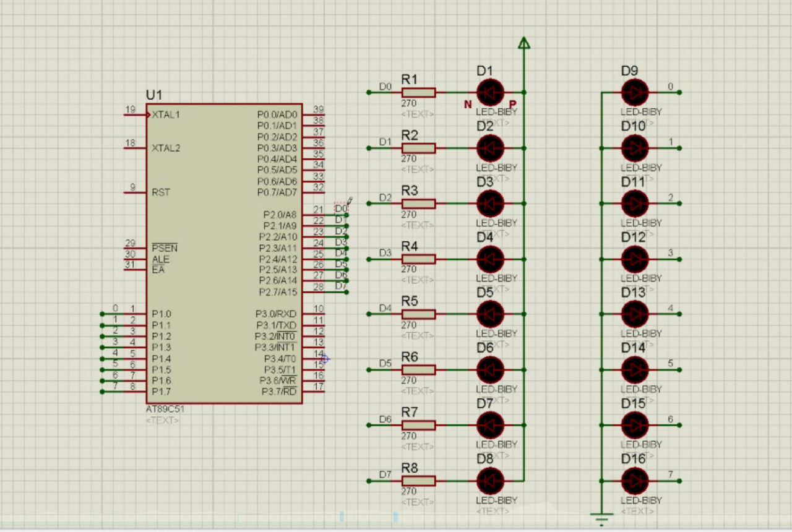Click the R6 resistor label

click(410, 357)
